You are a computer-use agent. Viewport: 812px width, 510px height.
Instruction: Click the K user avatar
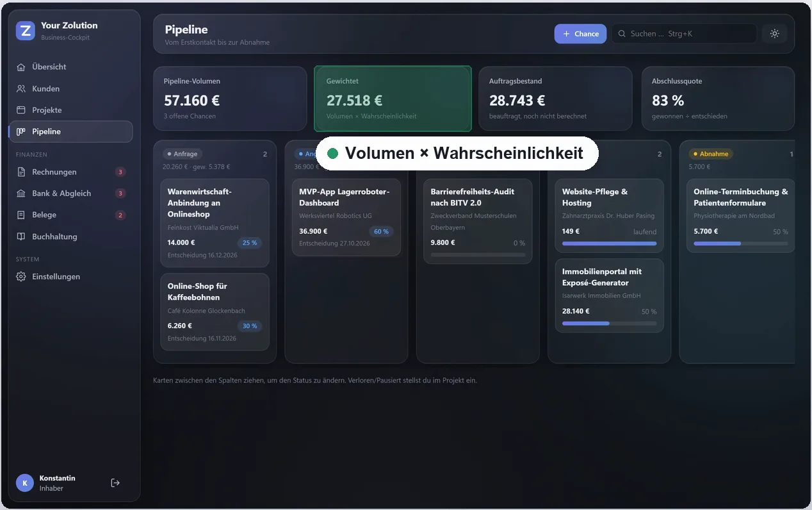[x=25, y=483]
